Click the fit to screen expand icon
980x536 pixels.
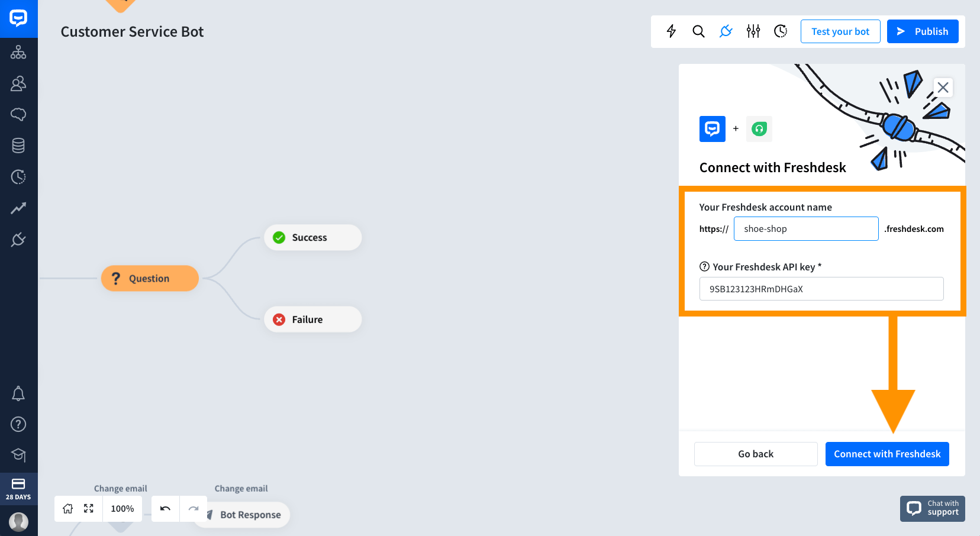pos(89,509)
